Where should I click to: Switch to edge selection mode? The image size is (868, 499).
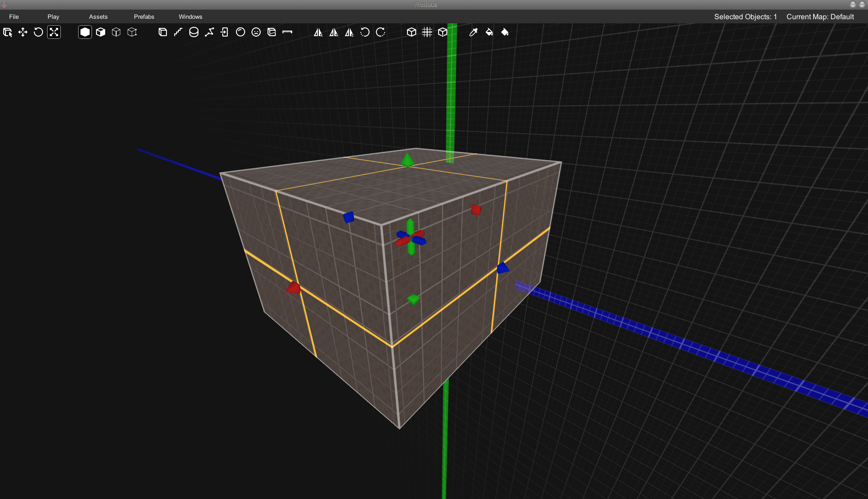coord(116,32)
